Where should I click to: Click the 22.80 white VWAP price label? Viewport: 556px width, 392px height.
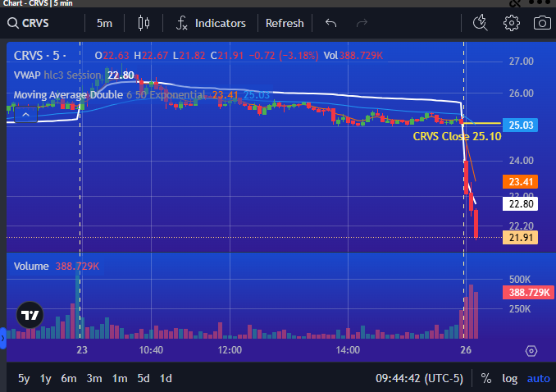pyautogui.click(x=521, y=204)
